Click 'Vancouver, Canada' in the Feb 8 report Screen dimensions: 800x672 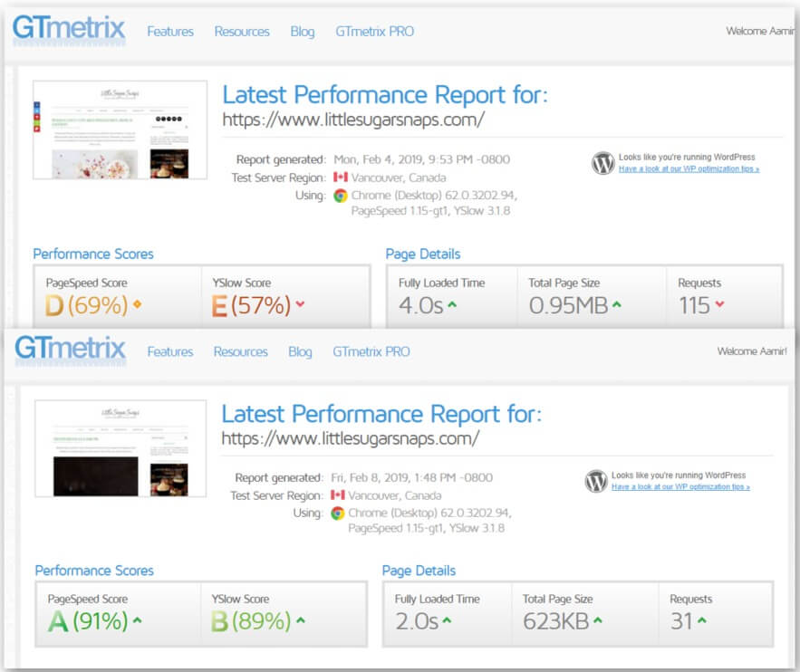[x=395, y=495]
